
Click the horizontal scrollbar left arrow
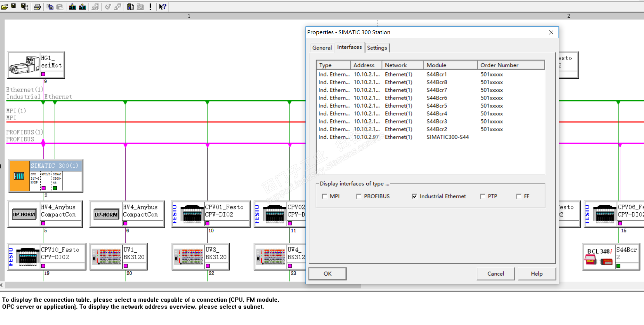pyautogui.click(x=2, y=285)
